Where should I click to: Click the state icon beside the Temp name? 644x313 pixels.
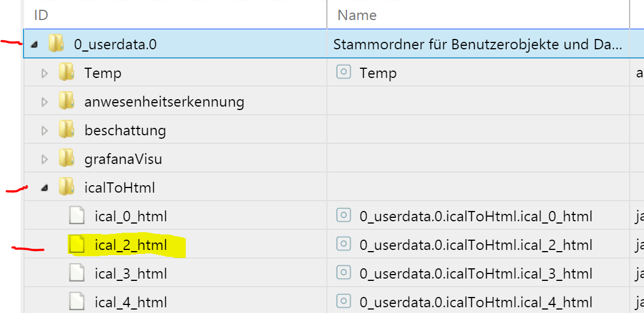pos(344,73)
